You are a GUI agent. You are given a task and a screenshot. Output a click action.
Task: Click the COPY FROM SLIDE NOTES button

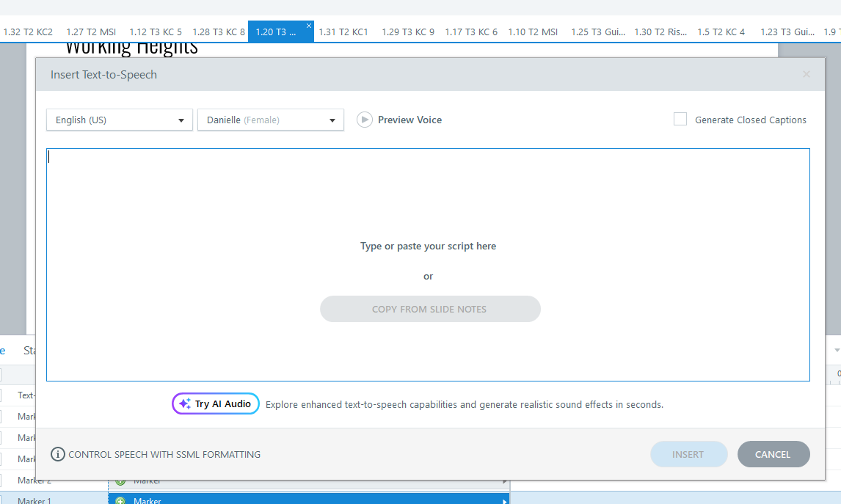[430, 309]
